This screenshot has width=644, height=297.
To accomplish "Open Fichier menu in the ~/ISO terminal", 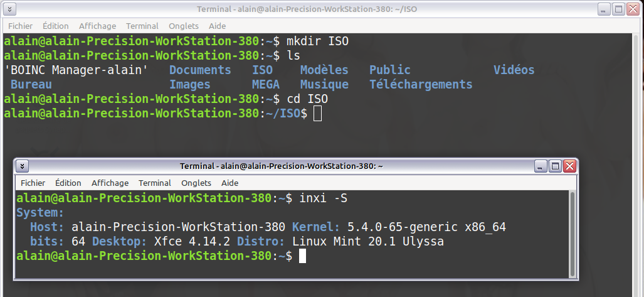I will click(20, 26).
